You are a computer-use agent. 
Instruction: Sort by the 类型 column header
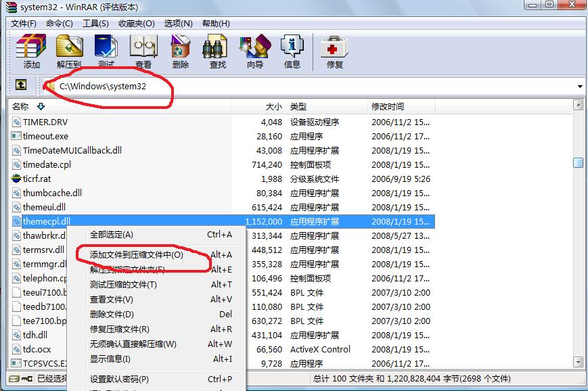pos(326,106)
